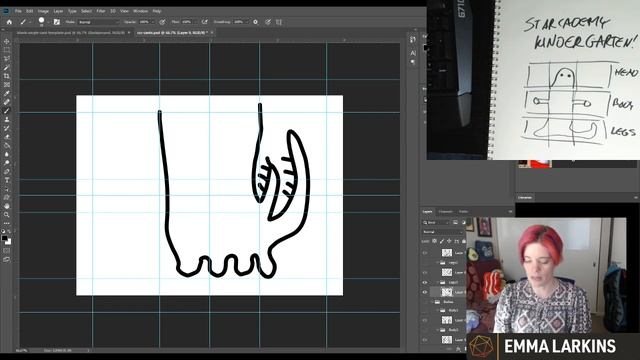Open the Image menu
Viewport: 640px width, 360px height.
(x=43, y=11)
